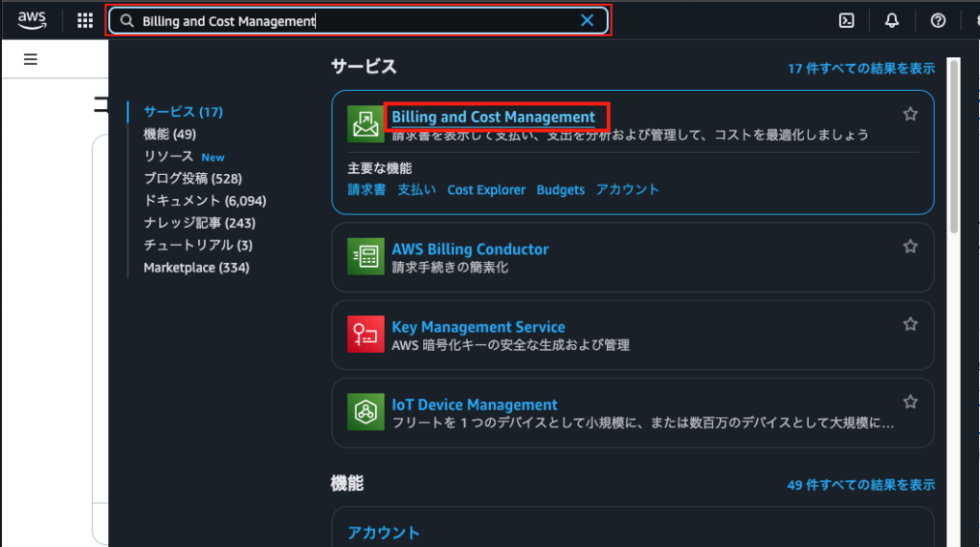Open the アカウント result under 機能
Viewport: 980px width, 547px height.
click(x=384, y=533)
